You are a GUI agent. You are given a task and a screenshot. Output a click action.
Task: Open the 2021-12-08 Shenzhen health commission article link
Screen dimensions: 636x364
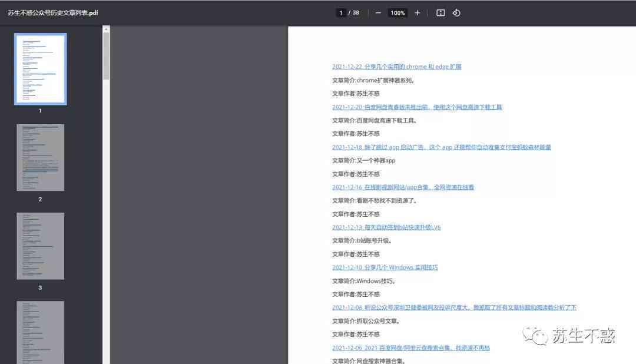coord(454,307)
